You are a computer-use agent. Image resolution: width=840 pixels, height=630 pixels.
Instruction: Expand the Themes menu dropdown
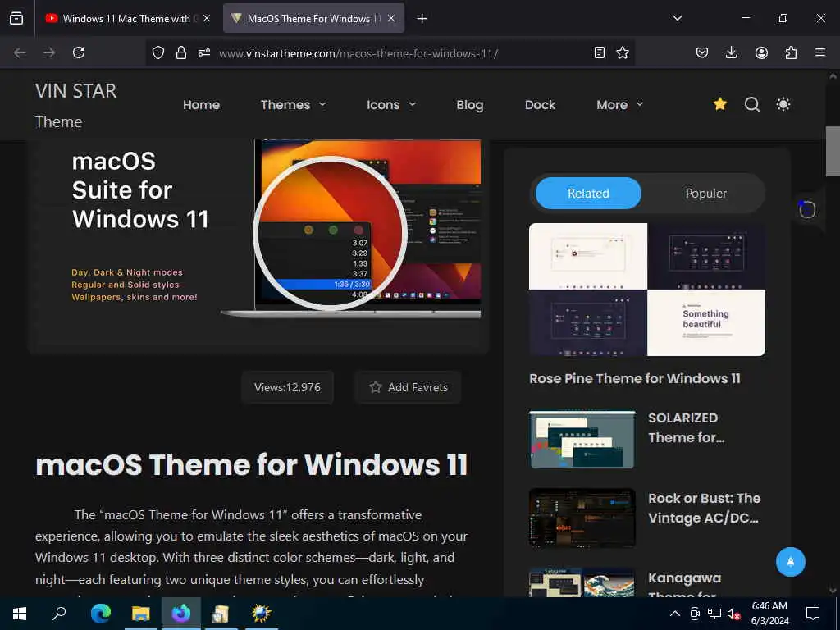pyautogui.click(x=293, y=105)
